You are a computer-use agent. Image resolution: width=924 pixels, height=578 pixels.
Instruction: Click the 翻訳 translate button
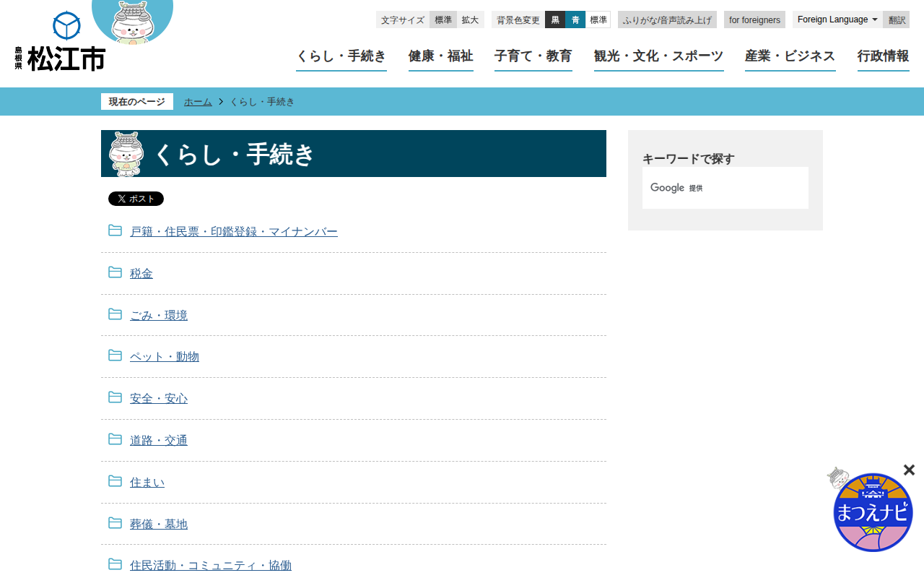pos(897,20)
